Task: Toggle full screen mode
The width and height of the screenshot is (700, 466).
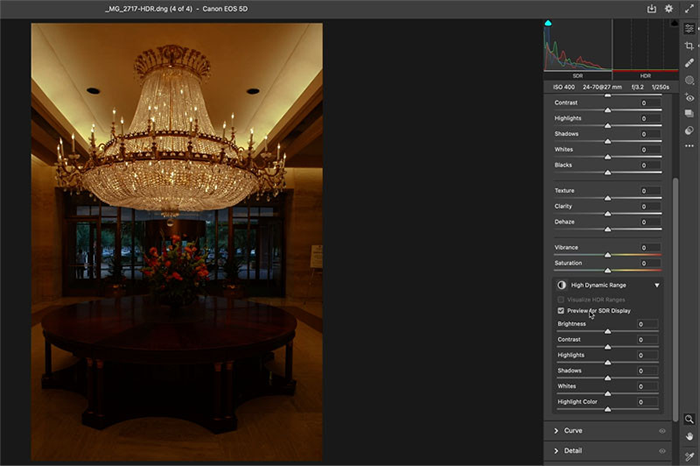Action: click(x=689, y=8)
